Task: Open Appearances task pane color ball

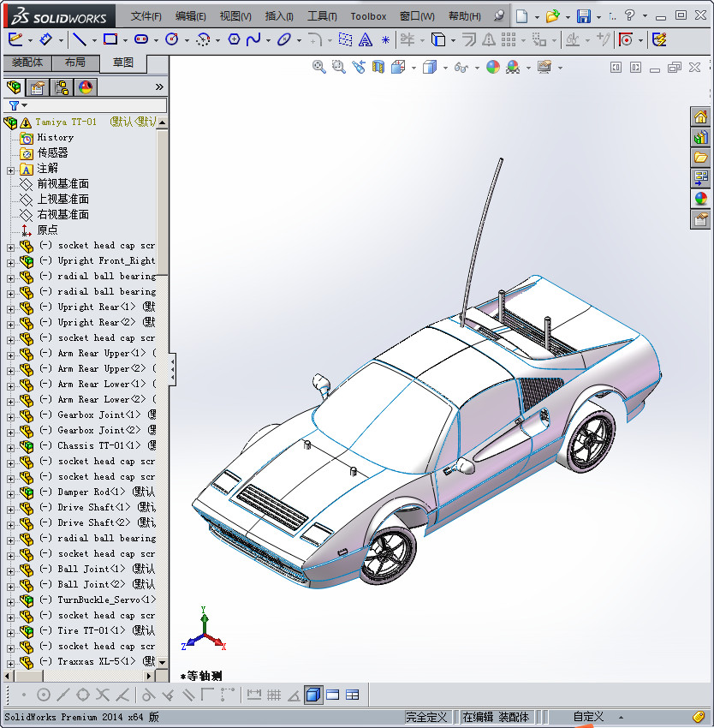Action: (x=700, y=199)
